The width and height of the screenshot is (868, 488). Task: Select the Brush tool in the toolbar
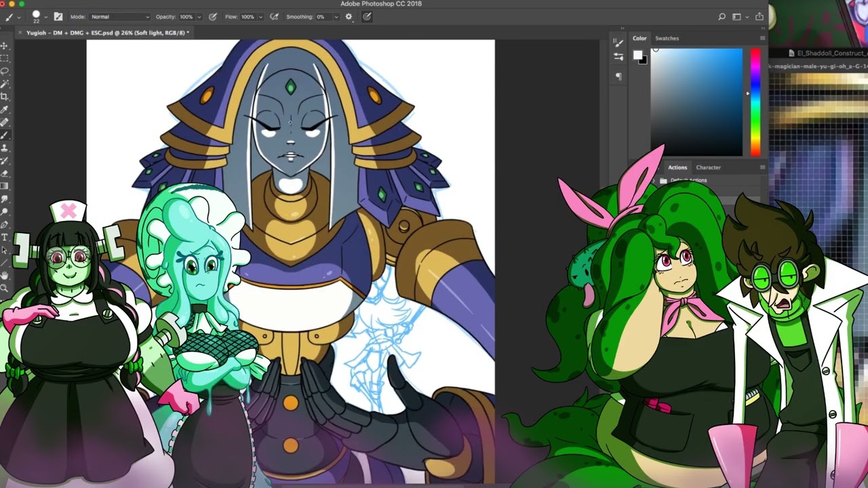click(x=4, y=136)
